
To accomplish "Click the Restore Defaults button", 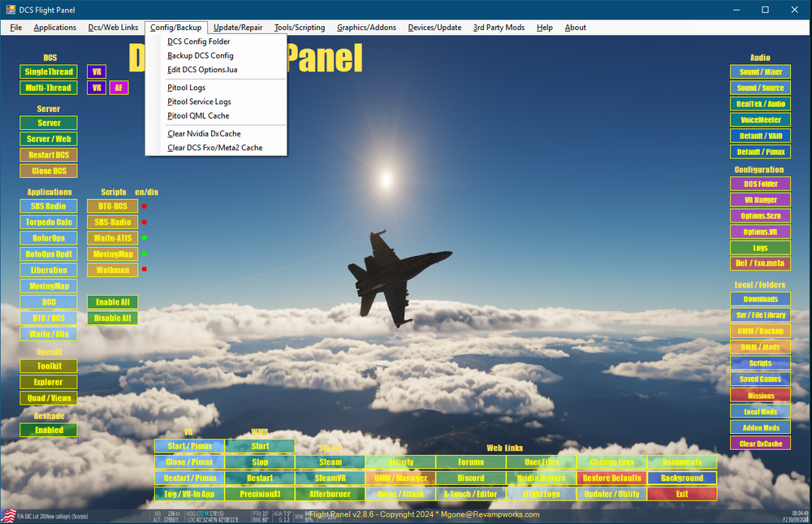I will point(611,479).
